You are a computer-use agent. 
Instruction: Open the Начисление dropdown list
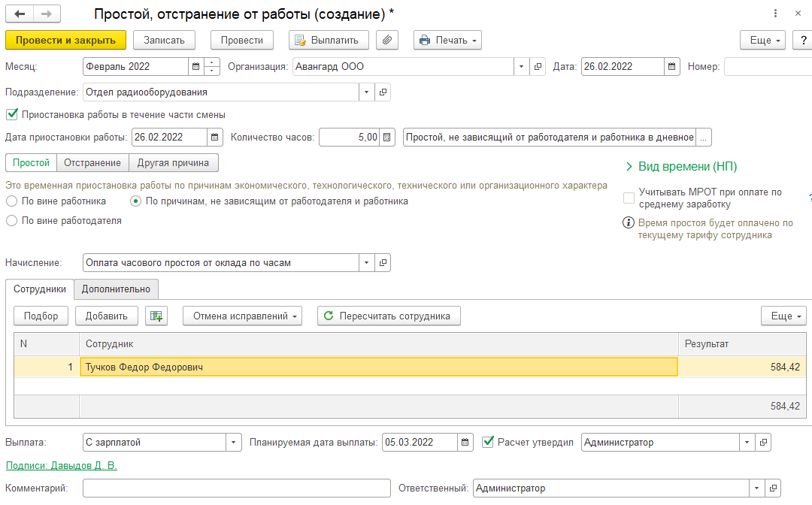click(x=367, y=263)
